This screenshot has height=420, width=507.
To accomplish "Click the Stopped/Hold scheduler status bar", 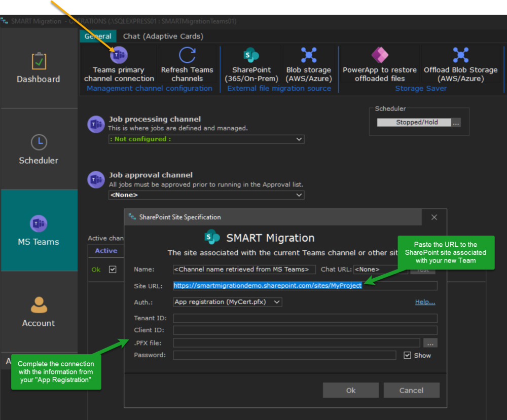I will [414, 123].
